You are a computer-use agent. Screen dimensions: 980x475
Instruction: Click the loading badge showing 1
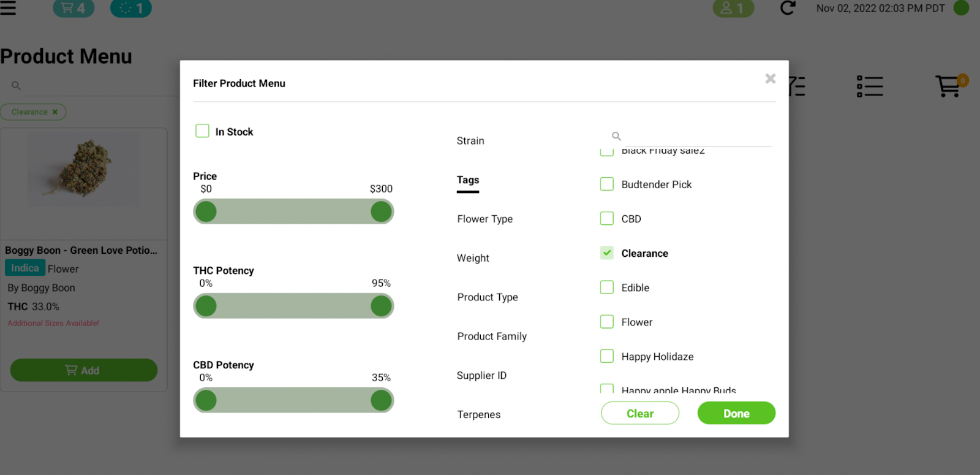click(x=131, y=9)
